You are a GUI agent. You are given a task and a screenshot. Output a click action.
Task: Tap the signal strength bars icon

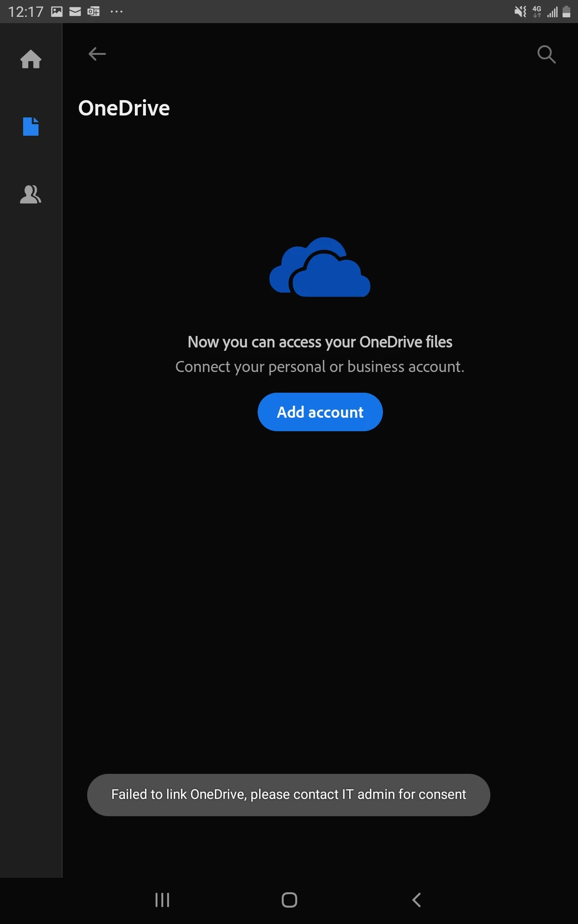pyautogui.click(x=552, y=12)
